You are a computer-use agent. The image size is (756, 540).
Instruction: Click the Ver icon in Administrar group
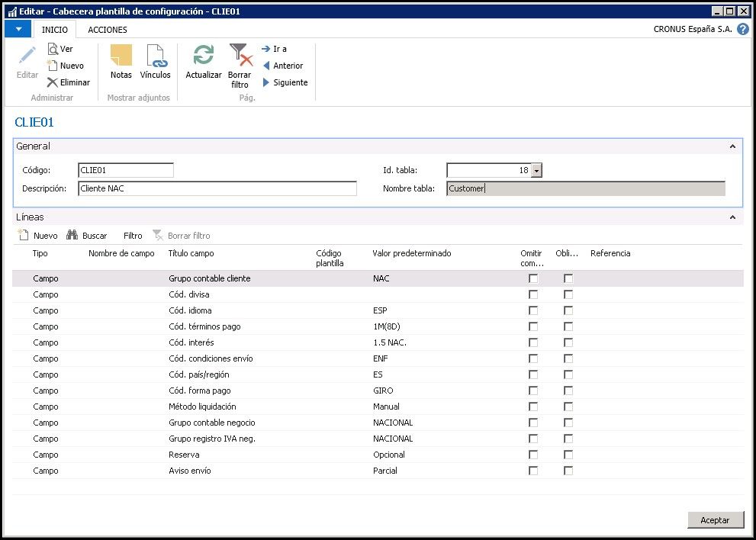[54, 49]
